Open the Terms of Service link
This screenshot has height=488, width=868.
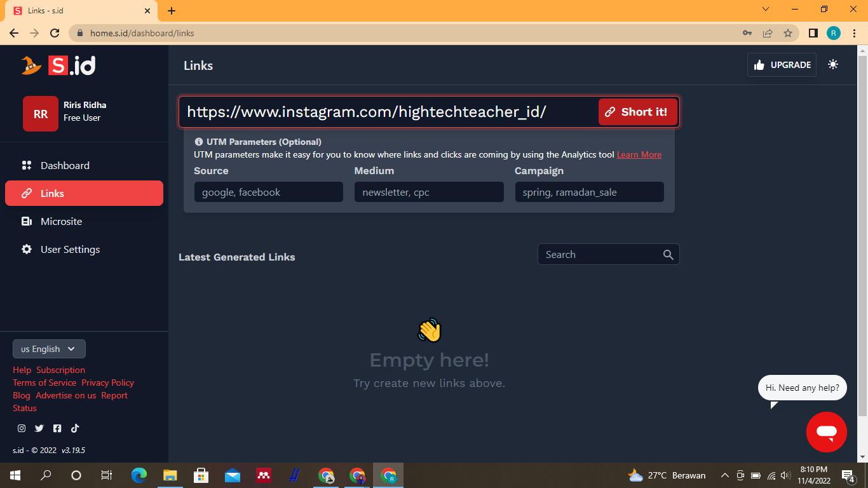coord(44,383)
